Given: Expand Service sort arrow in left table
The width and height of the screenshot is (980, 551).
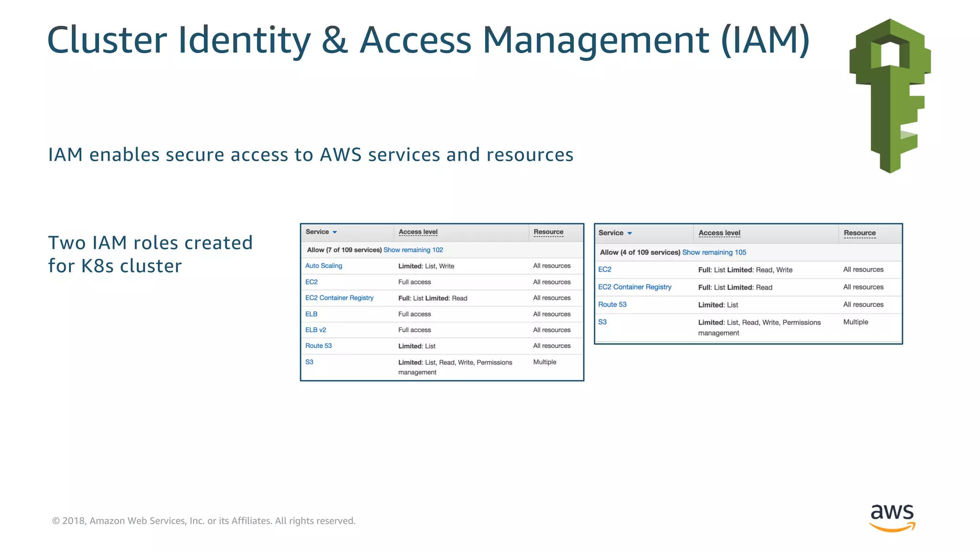Looking at the screenshot, I should coord(335,232).
